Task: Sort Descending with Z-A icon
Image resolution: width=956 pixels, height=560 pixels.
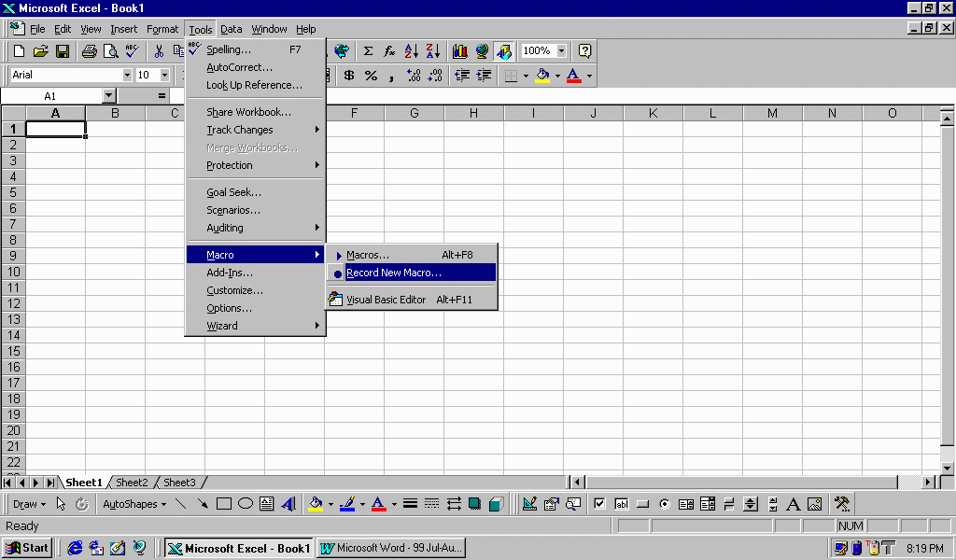Action: [x=433, y=51]
